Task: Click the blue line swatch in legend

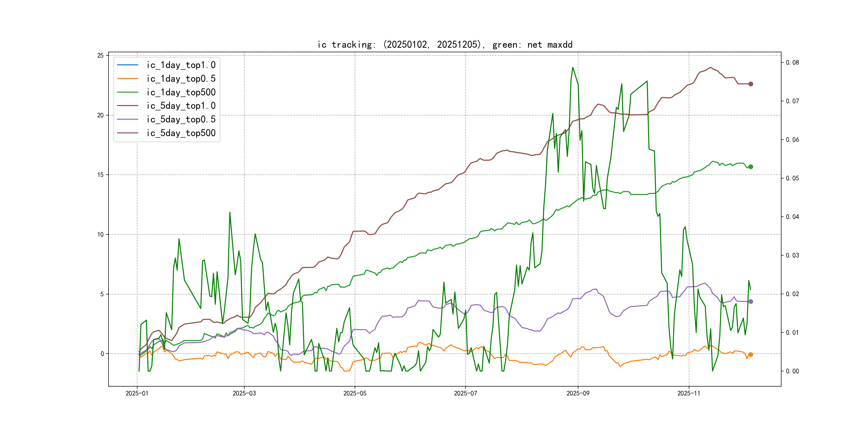Action: point(127,65)
